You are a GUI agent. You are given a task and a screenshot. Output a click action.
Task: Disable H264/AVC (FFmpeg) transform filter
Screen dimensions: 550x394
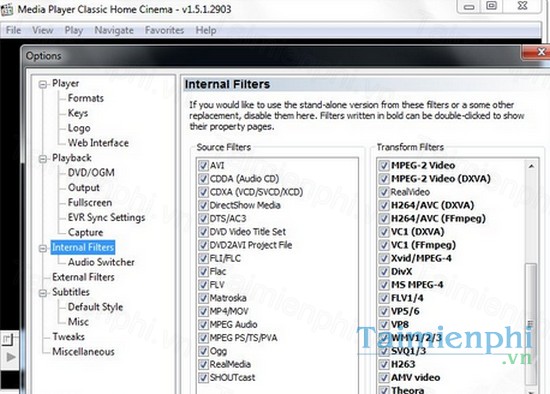pos(384,219)
